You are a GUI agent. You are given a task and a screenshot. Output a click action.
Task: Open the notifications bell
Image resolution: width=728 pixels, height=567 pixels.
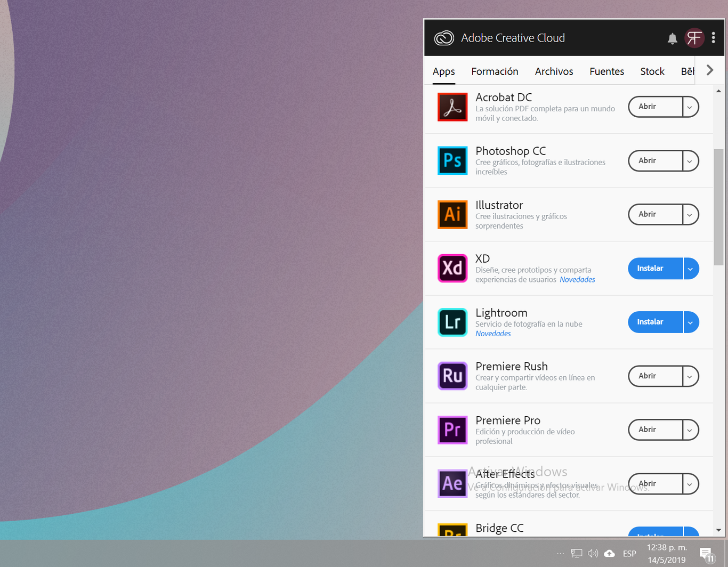tap(672, 38)
